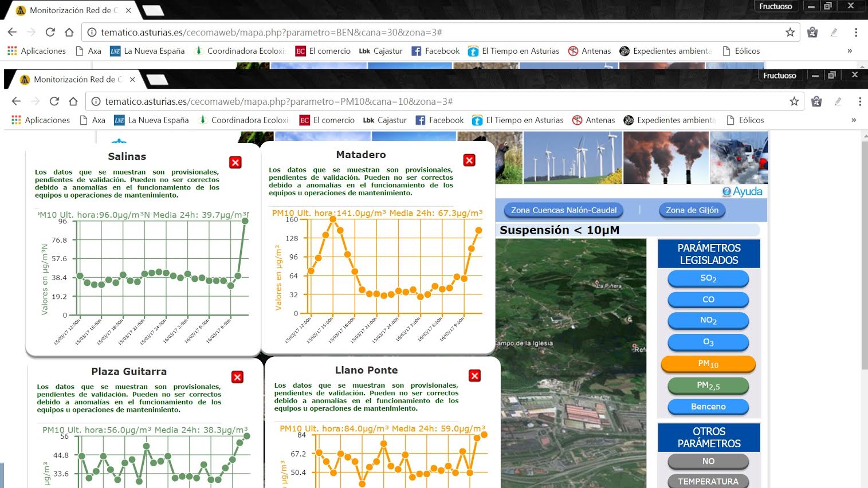Screen dimensions: 868x488
Task: Open Chrome menu in front window
Action: pyautogui.click(x=859, y=101)
